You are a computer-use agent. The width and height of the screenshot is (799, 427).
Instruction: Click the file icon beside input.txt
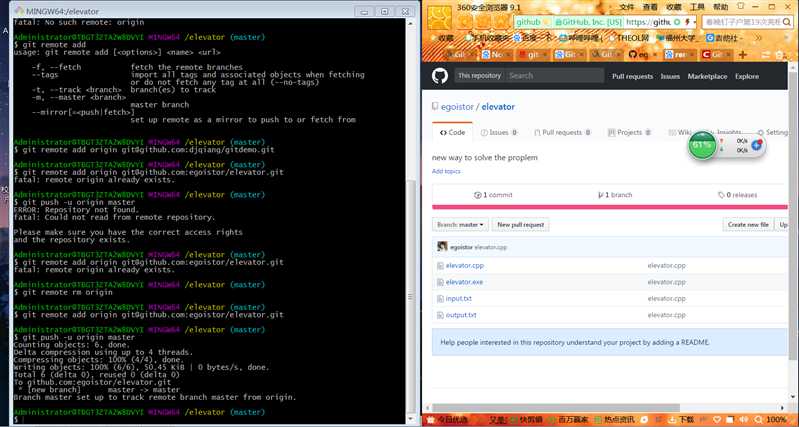440,298
